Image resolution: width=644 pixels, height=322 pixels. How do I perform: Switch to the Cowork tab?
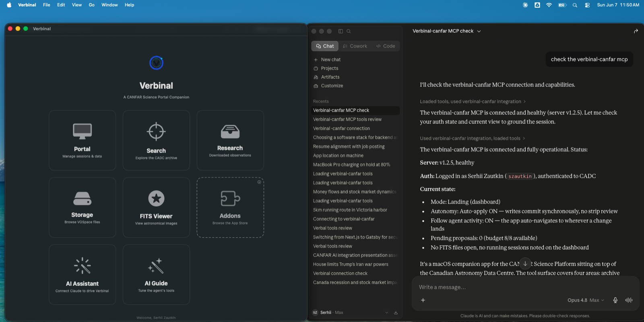click(x=355, y=46)
